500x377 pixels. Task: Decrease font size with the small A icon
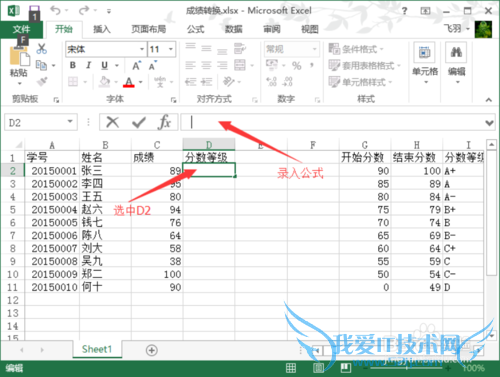pyautogui.click(x=153, y=66)
